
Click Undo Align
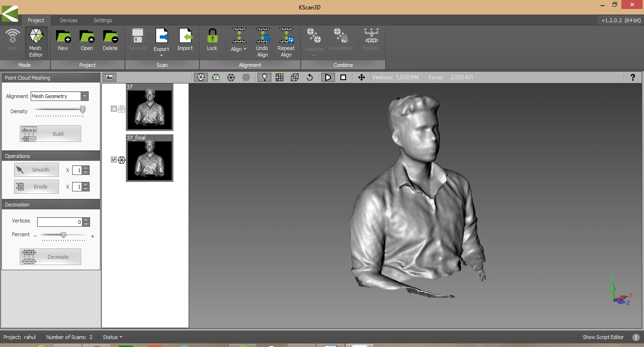coord(263,42)
